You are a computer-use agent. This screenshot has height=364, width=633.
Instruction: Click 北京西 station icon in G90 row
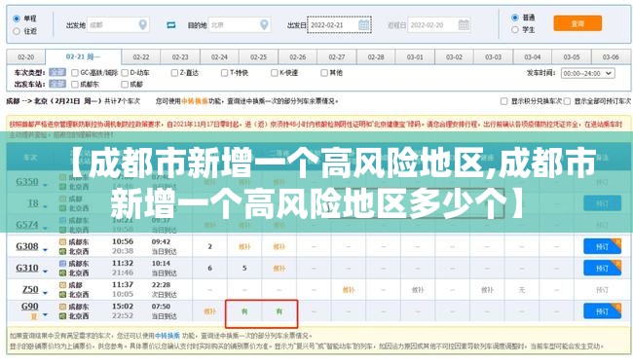[x=62, y=316]
